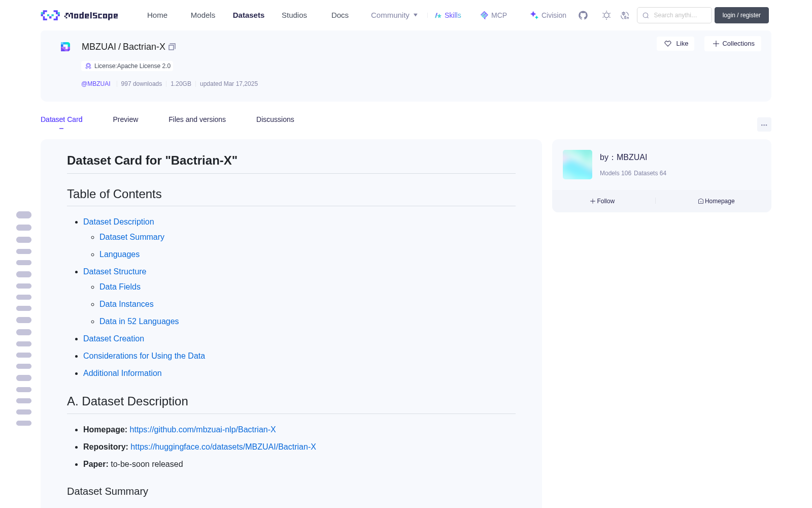
Task: Click the MBZUAI organization thumbnail
Action: coord(578,165)
